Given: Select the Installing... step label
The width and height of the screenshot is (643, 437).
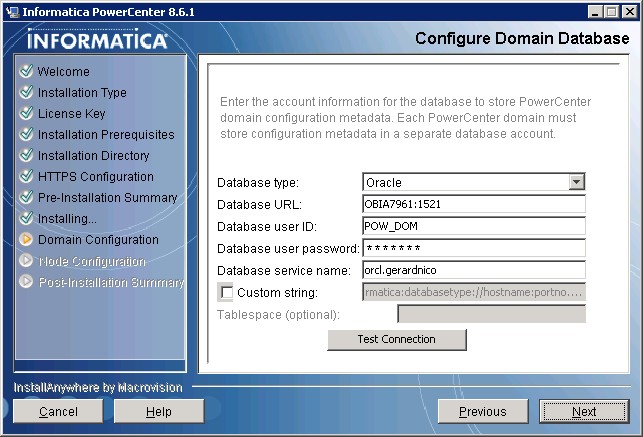Looking at the screenshot, I should pos(67,219).
